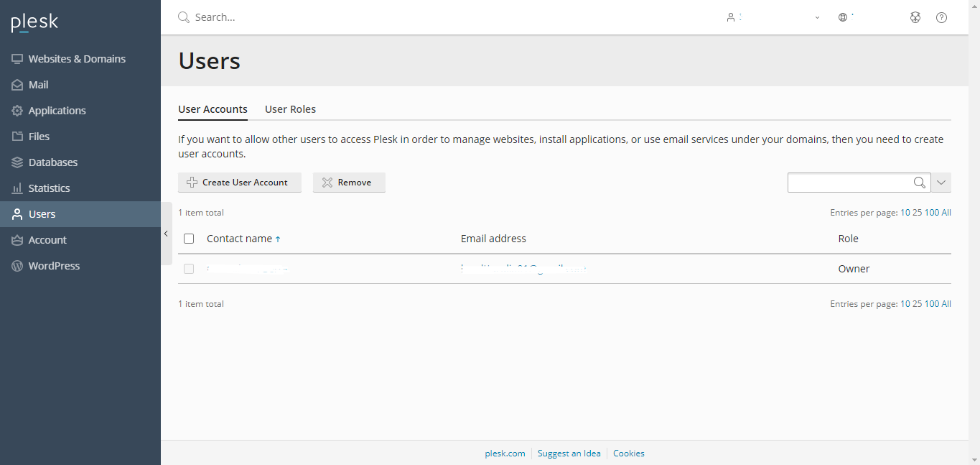The height and width of the screenshot is (465, 980).
Task: Select the User Accounts tab
Action: click(x=213, y=109)
